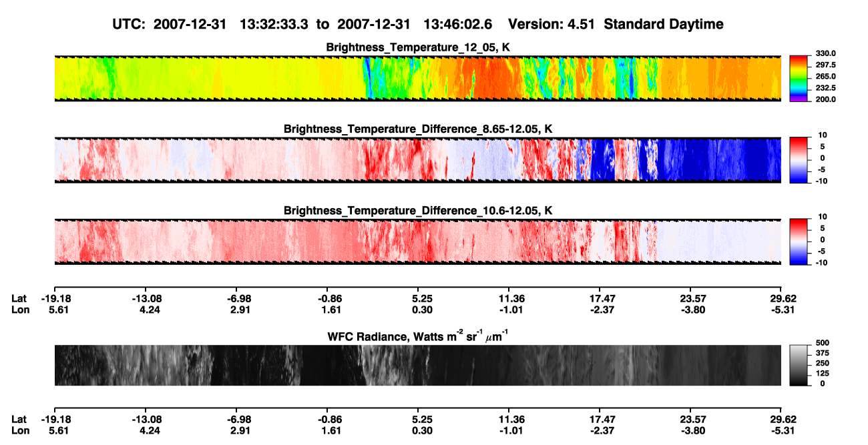Click the grayscale WFC Radiance image strip
Viewport: 868px width, 445px height.
point(417,365)
